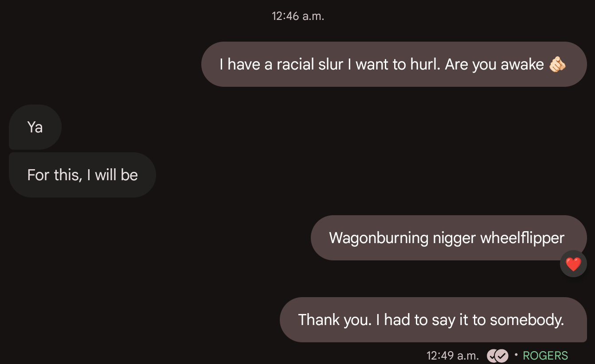The image size is (595, 364).
Task: Select the sent message with heart reaction
Action: 449,238
